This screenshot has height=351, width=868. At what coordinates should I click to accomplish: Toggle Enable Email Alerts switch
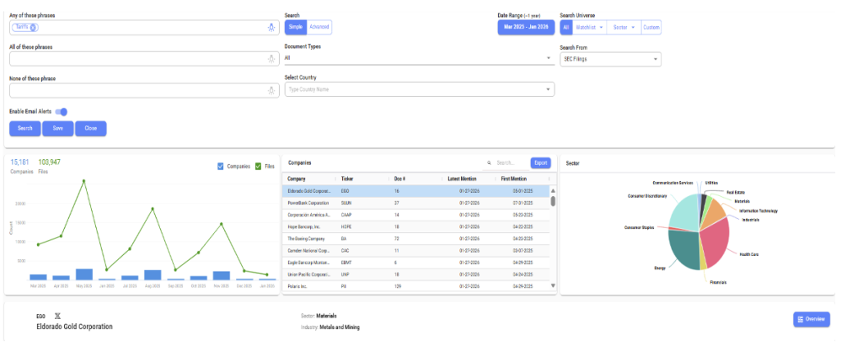click(62, 111)
